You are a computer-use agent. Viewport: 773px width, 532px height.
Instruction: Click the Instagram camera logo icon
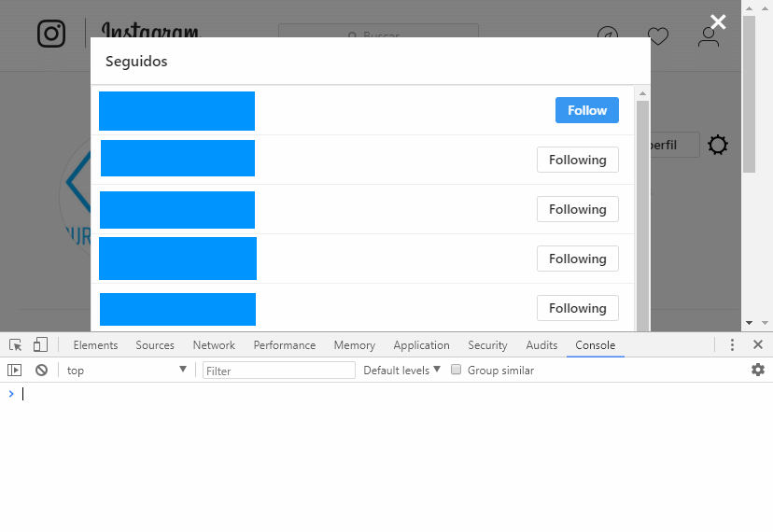click(51, 34)
